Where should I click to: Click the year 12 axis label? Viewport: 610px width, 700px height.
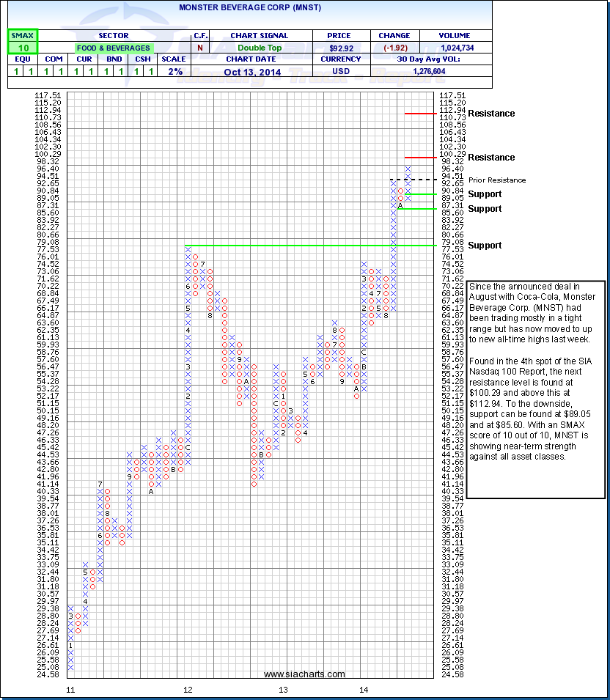point(188,690)
